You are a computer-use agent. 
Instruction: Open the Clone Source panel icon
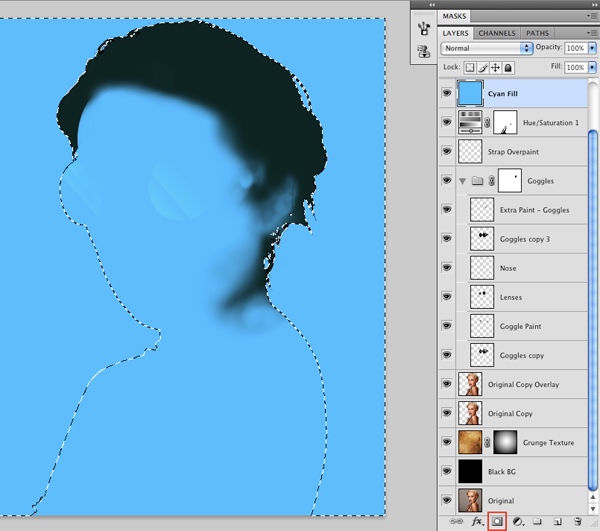pyautogui.click(x=424, y=51)
